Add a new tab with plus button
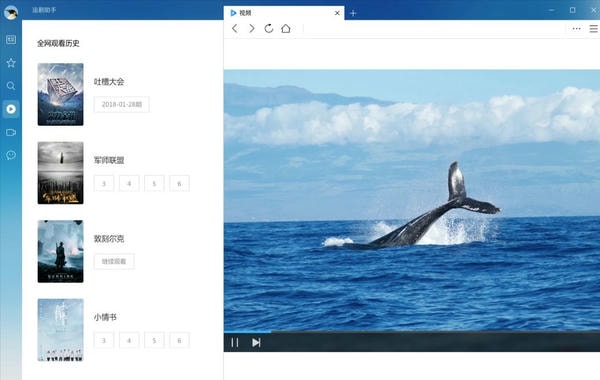Screen dimensions: 600x380 coord(353,13)
